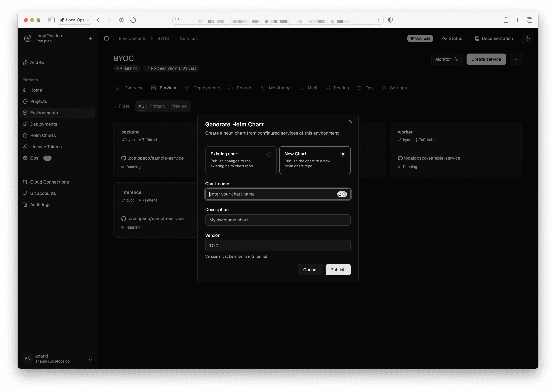Open the semver 2 link
Image resolution: width=556 pixels, height=392 pixels.
[x=246, y=256]
